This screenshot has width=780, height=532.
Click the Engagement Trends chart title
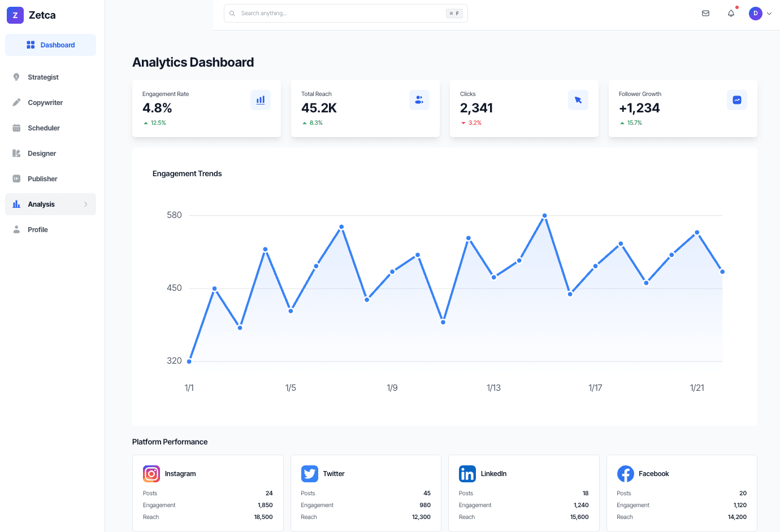[x=187, y=174]
